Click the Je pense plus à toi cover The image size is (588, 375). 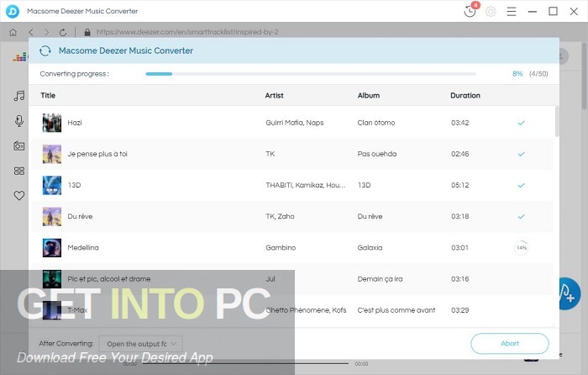(x=52, y=154)
